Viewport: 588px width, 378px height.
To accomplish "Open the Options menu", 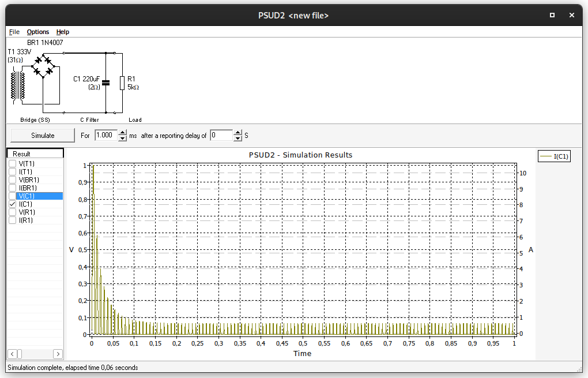I will [x=38, y=32].
